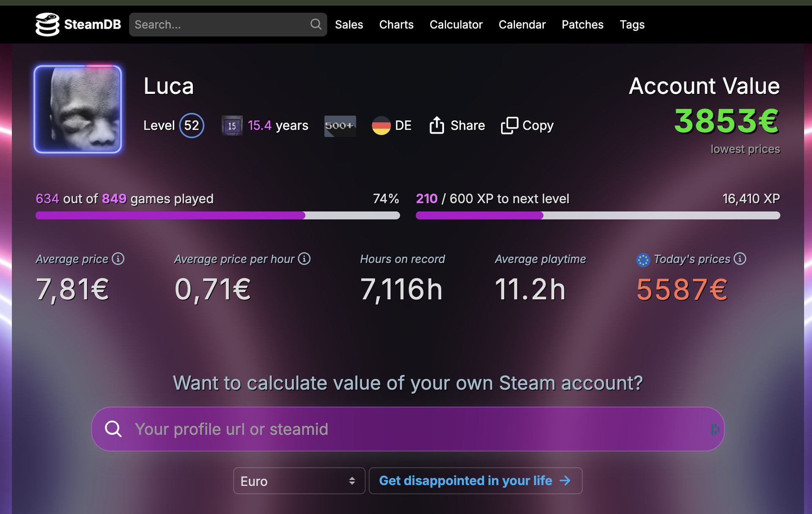Click the Today's prices info icon
This screenshot has height=514, width=812.
(x=740, y=259)
